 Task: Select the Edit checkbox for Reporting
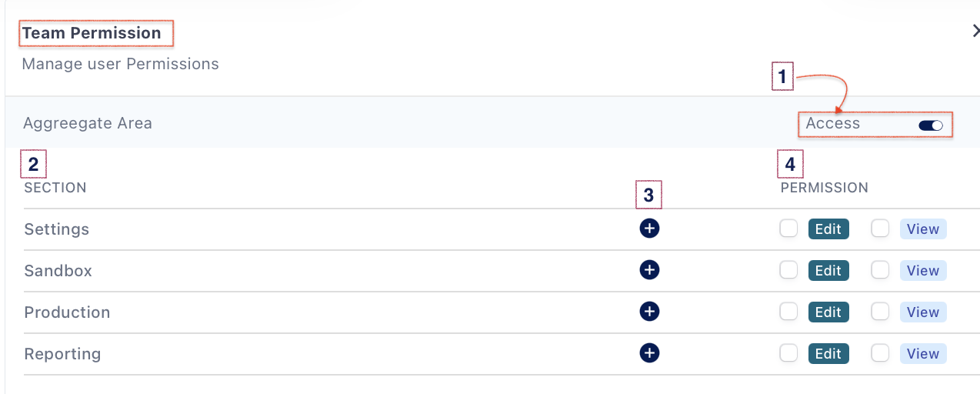[788, 353]
